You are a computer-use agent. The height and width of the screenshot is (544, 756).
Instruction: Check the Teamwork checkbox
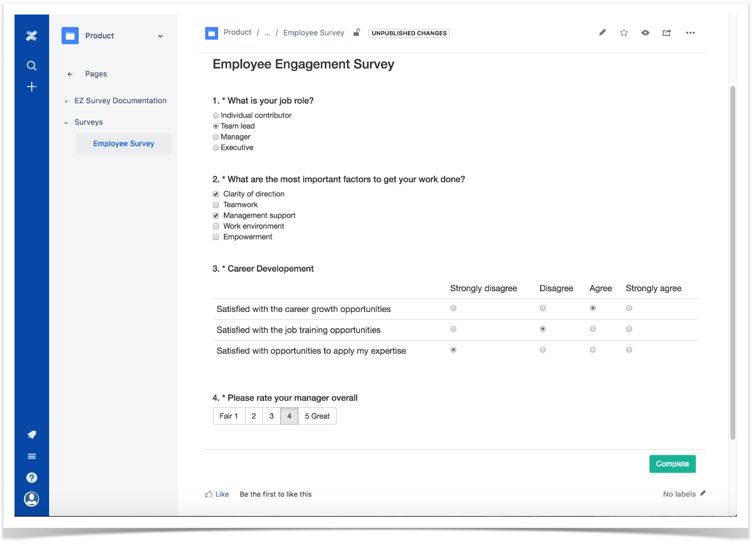[x=216, y=205]
